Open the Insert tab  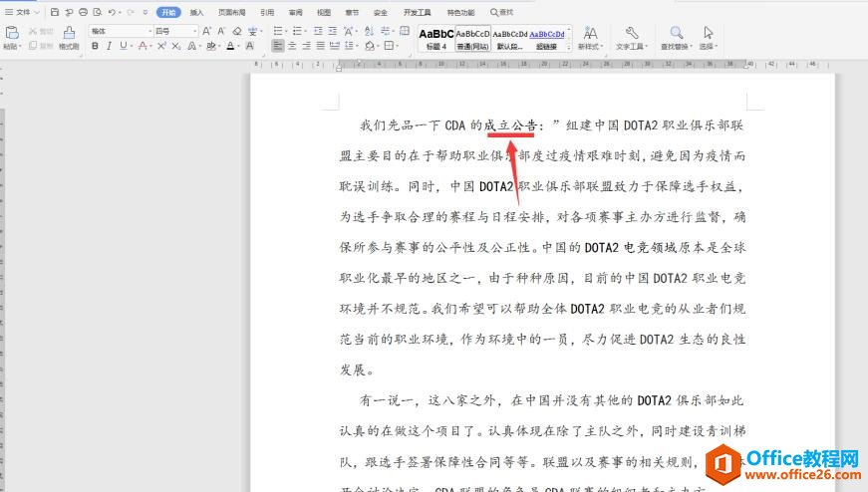click(x=196, y=12)
